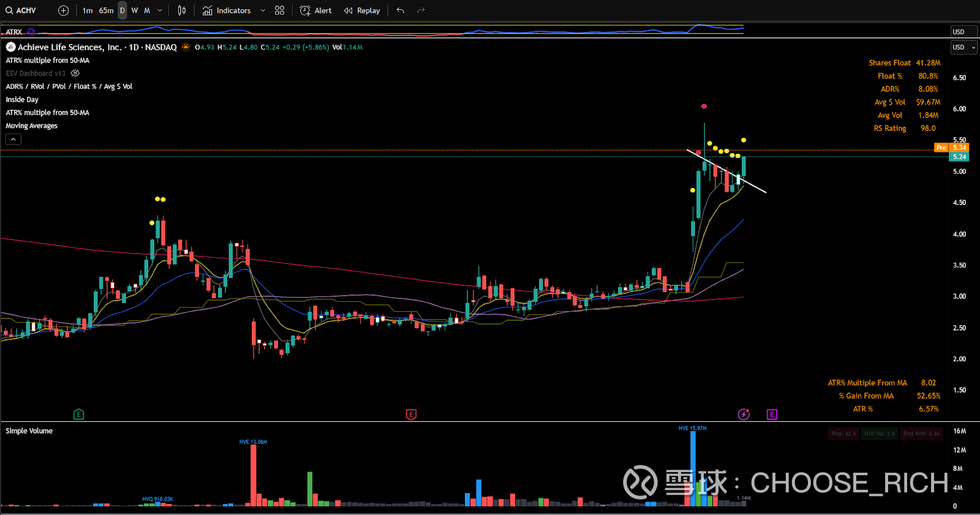Click the magenta upcoming earnings E marker

(772, 415)
